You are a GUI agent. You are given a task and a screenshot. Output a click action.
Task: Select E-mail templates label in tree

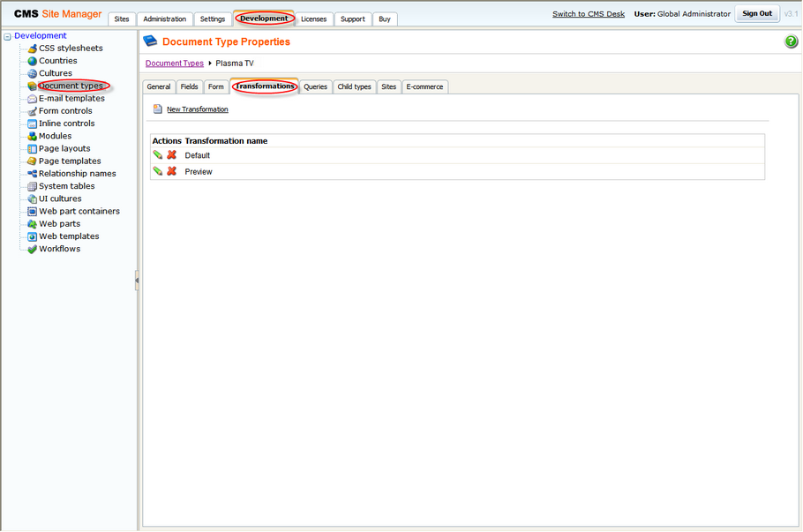point(71,98)
